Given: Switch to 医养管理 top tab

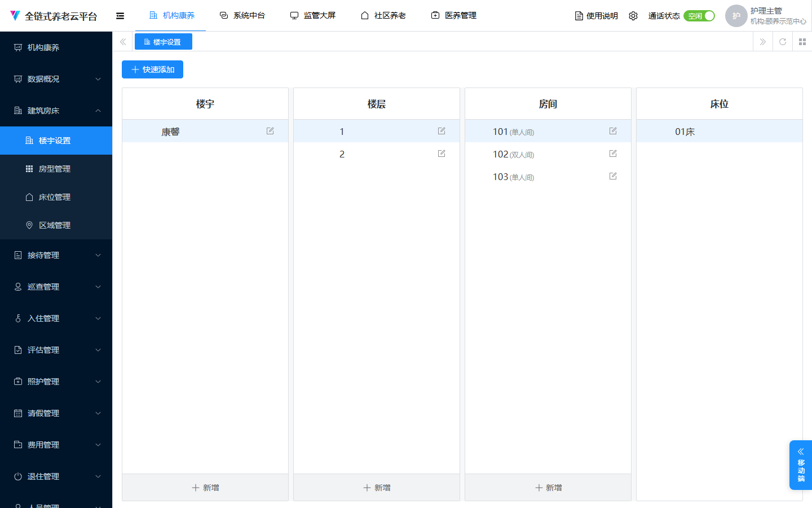Looking at the screenshot, I should [454, 16].
